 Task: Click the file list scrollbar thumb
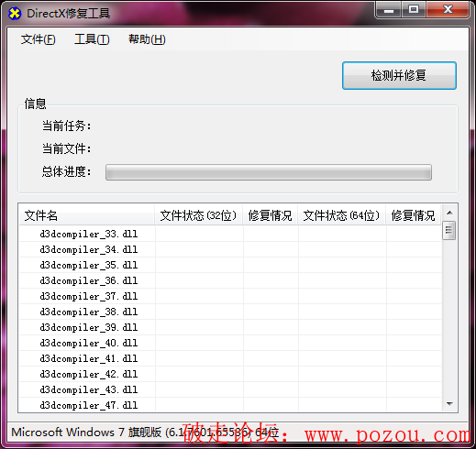(x=449, y=230)
